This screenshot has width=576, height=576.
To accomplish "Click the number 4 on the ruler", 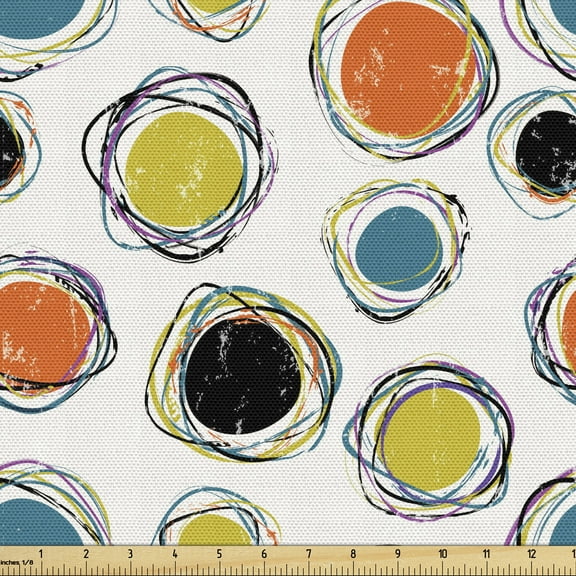I will point(175,554).
